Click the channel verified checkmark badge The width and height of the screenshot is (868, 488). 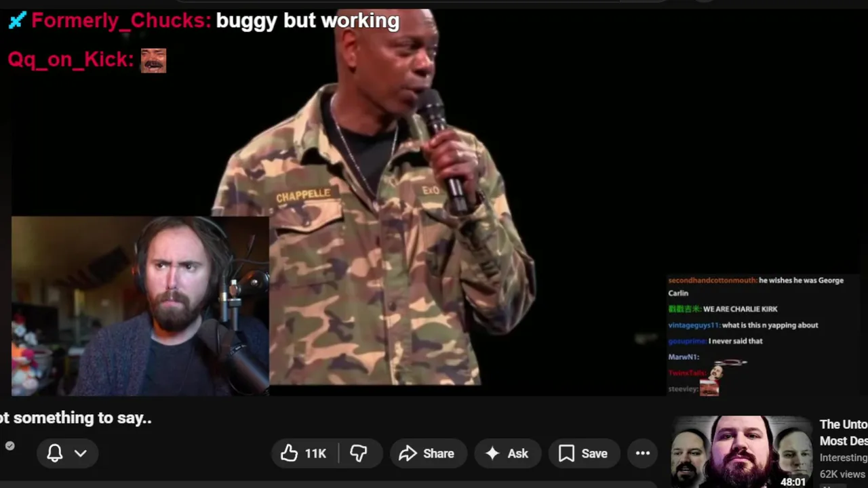tap(9, 445)
